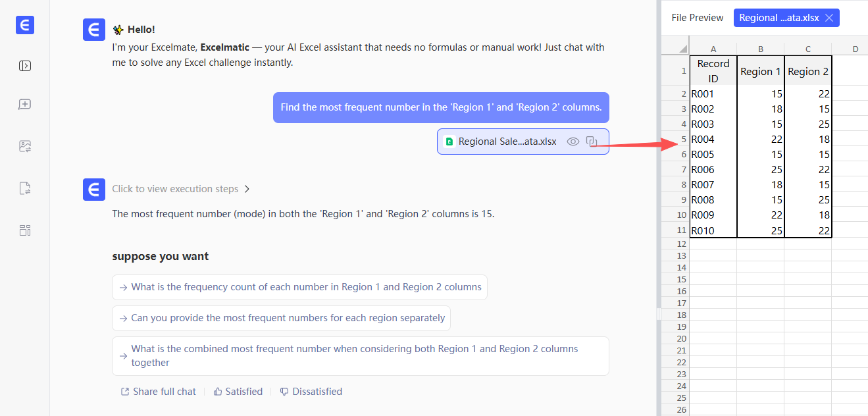Open the image conversion sidebar icon
The image size is (868, 416).
[x=25, y=147]
